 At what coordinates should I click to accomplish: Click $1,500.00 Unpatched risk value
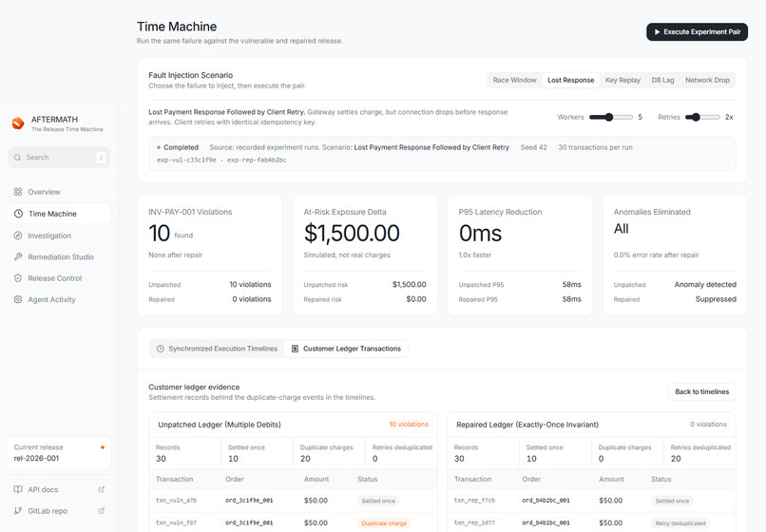[x=409, y=284]
